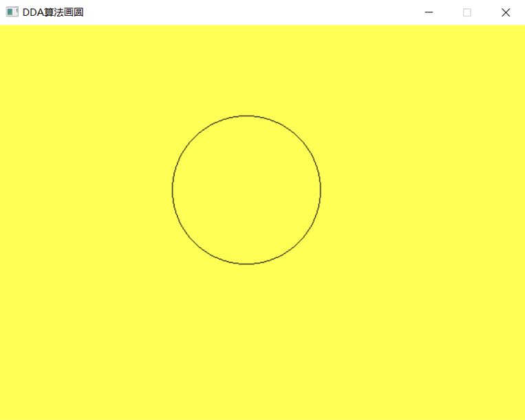
Task: Click the disabled maximize button
Action: click(x=467, y=12)
